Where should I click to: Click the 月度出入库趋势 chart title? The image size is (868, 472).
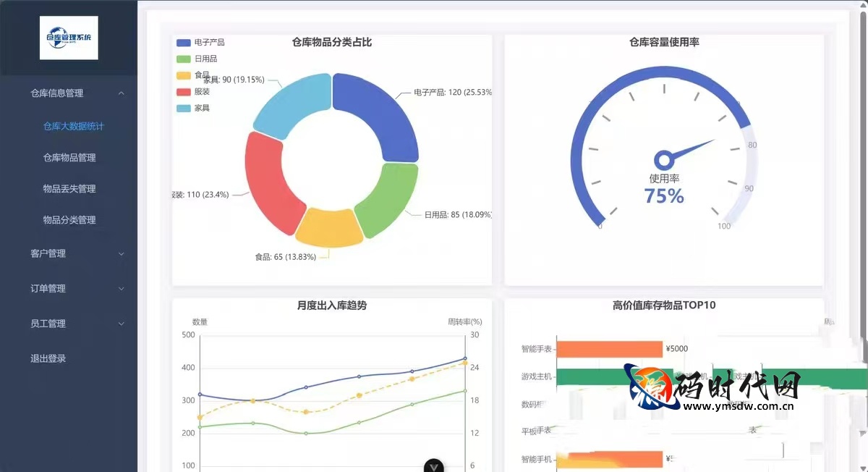[x=332, y=305]
